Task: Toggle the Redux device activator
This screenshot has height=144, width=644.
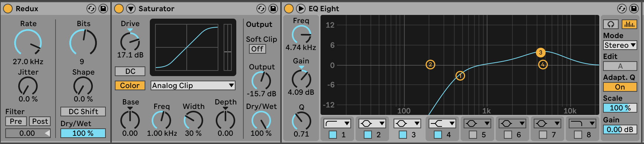Action: click(x=8, y=9)
